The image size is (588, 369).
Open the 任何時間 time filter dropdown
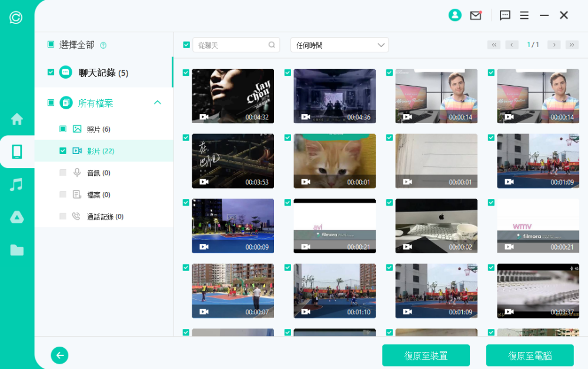[x=339, y=45]
